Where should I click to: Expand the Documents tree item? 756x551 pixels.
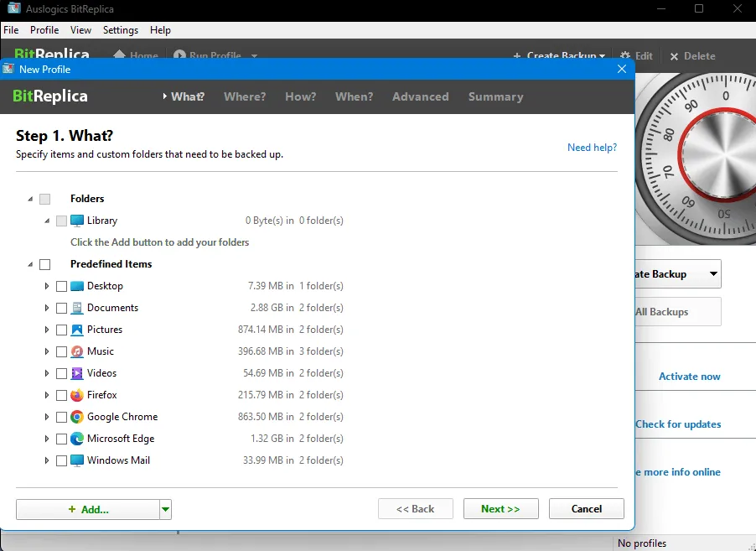click(x=47, y=308)
